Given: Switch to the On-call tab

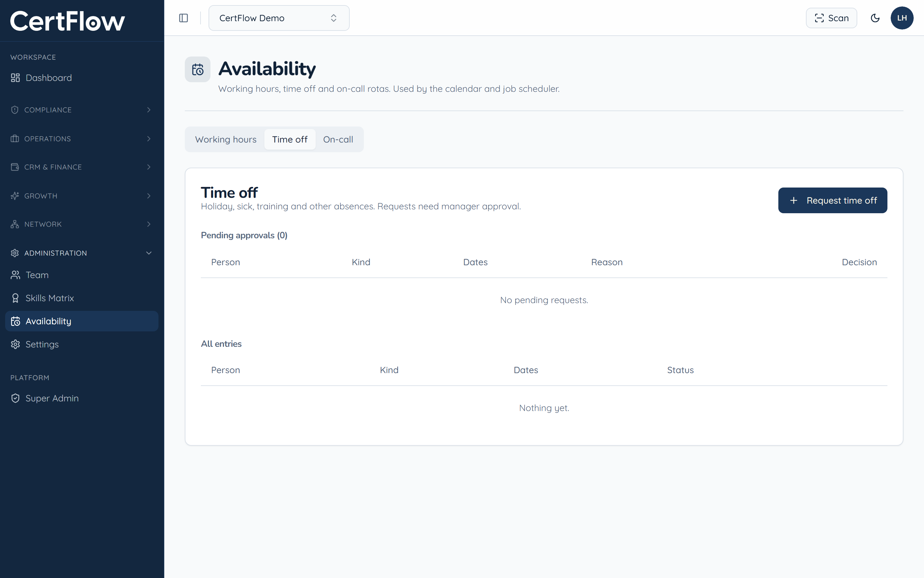Looking at the screenshot, I should [338, 139].
